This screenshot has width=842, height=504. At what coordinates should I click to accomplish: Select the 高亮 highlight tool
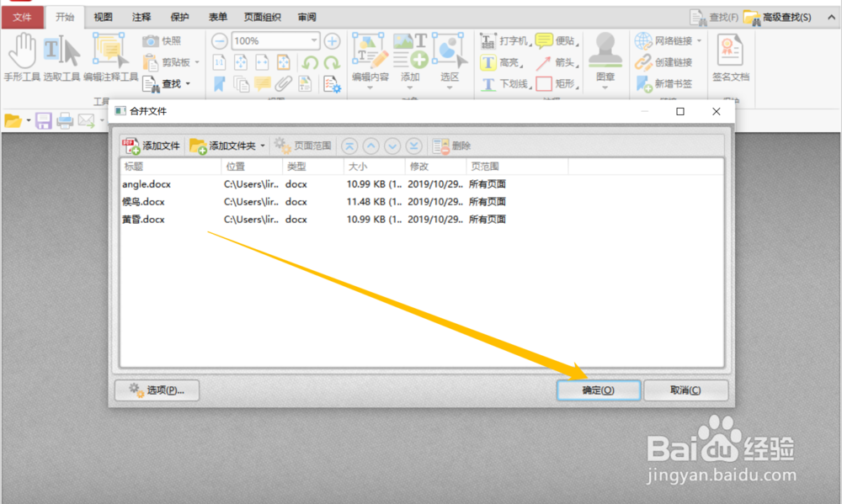502,62
